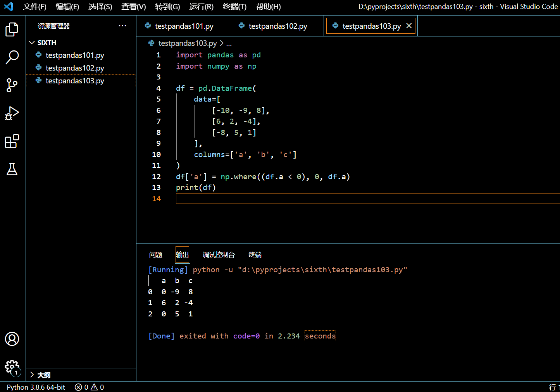This screenshot has height=392, width=560.
Task: Open the Explorer view in activity bar
Action: pyautogui.click(x=12, y=29)
